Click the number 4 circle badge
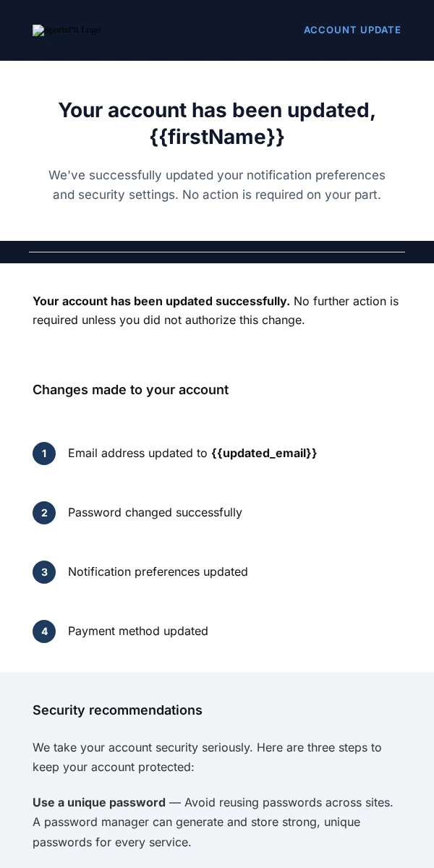 (44, 631)
